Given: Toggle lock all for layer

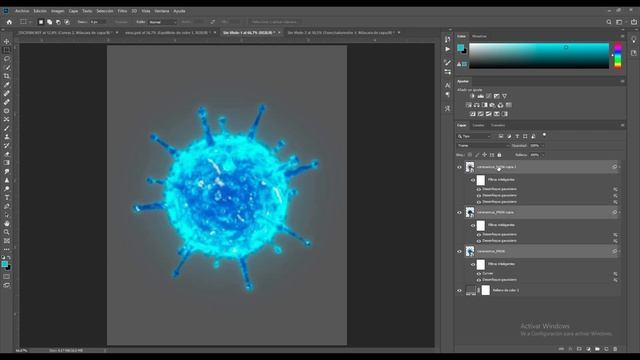Looking at the screenshot, I should [x=499, y=155].
